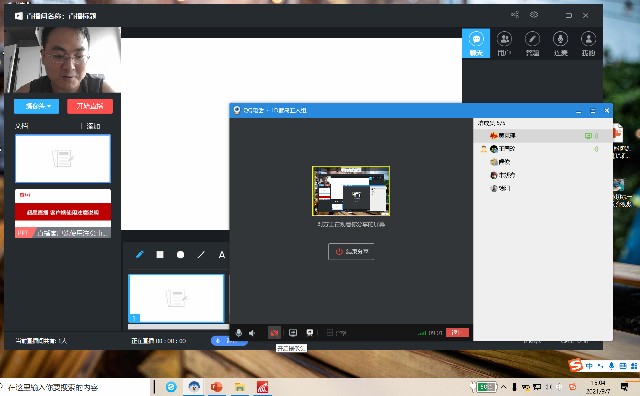Screen dimensions: 640x396
Task: Toggle the speaker volume icon
Action: 252,333
